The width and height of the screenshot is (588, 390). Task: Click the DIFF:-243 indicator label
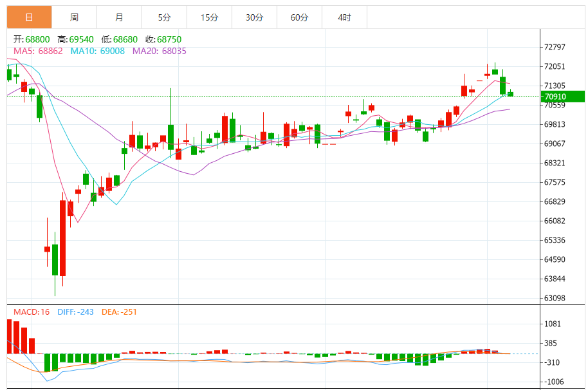click(x=75, y=312)
